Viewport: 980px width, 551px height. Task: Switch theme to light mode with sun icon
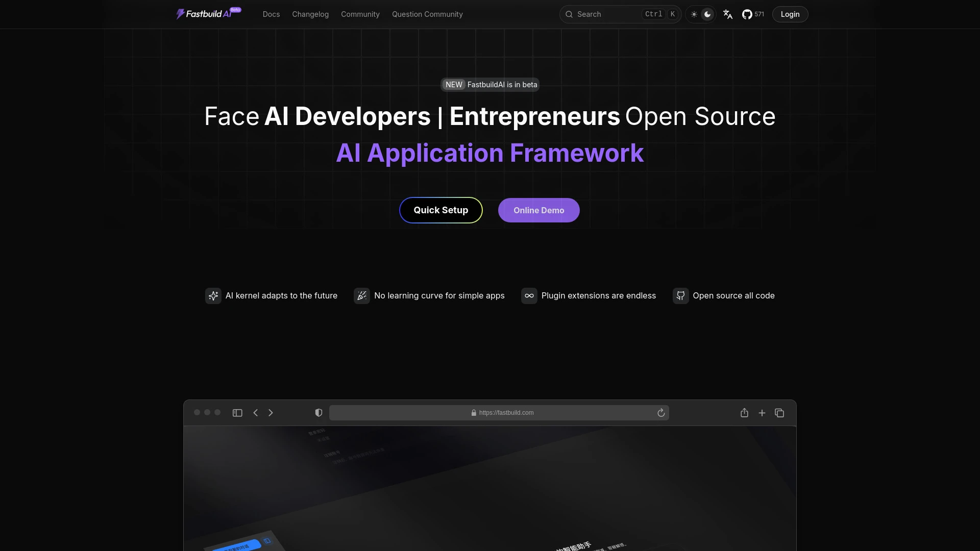[694, 14]
